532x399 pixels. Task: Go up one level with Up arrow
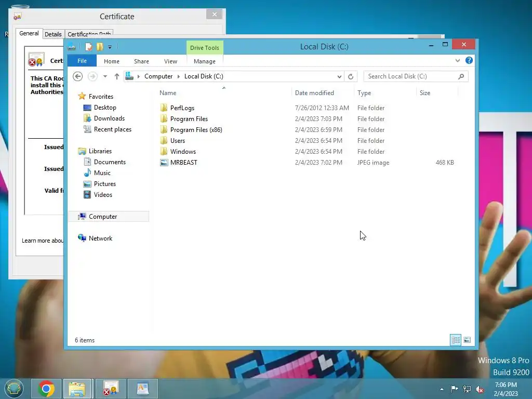pyautogui.click(x=117, y=76)
